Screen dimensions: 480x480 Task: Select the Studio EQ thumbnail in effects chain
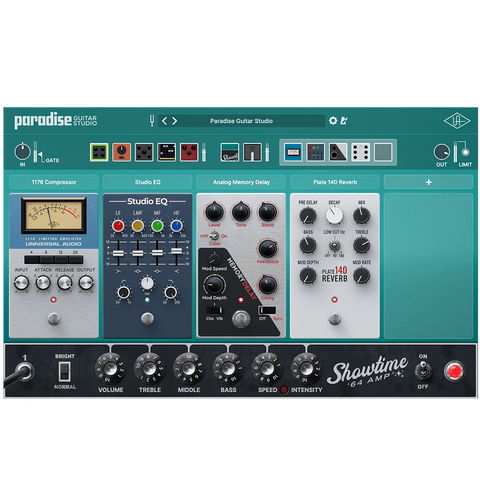point(316,152)
